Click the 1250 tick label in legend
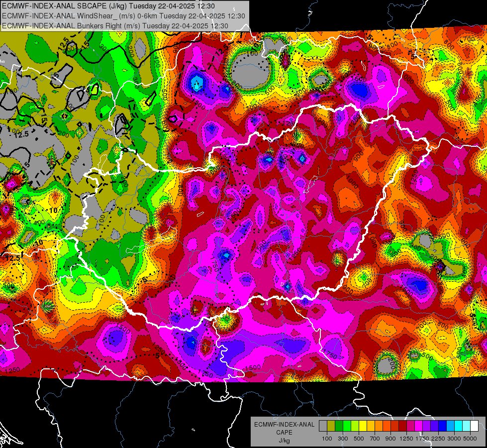The image size is (487, 448). click(x=406, y=439)
